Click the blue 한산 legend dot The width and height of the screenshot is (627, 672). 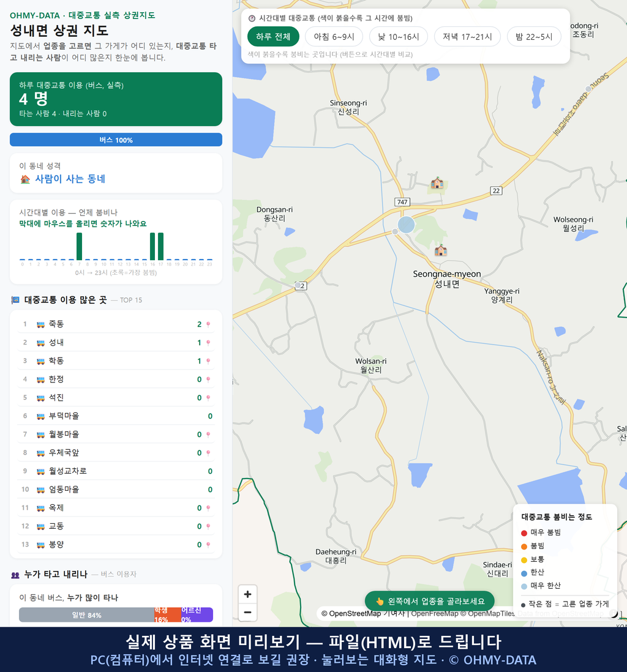[x=524, y=573]
